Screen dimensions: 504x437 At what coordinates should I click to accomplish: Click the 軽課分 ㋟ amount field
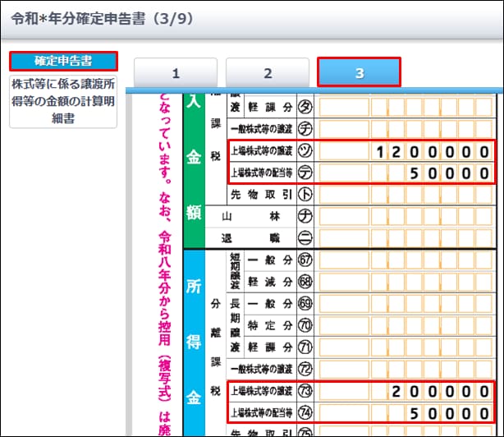click(x=406, y=108)
